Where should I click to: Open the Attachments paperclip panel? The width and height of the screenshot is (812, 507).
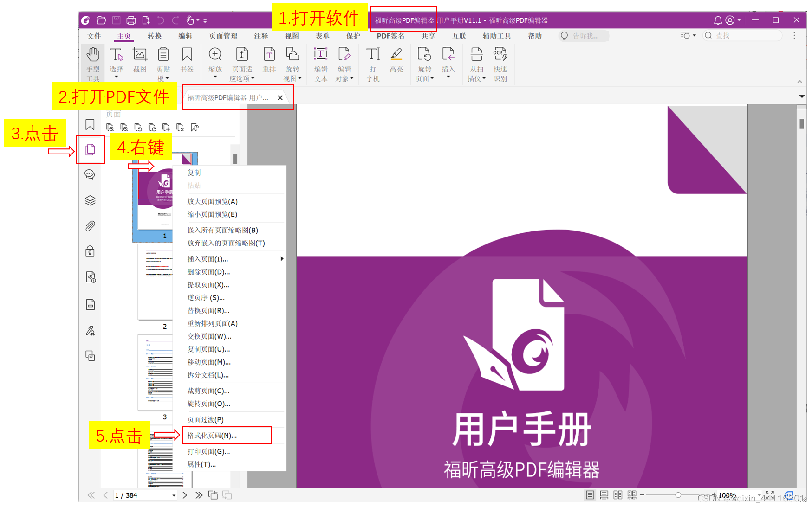[x=90, y=226]
